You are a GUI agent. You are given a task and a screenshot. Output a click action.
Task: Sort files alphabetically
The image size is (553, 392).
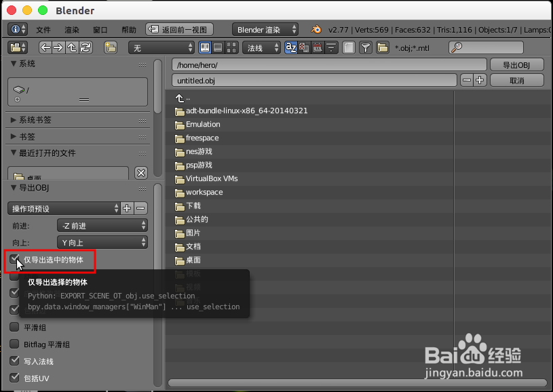point(290,47)
